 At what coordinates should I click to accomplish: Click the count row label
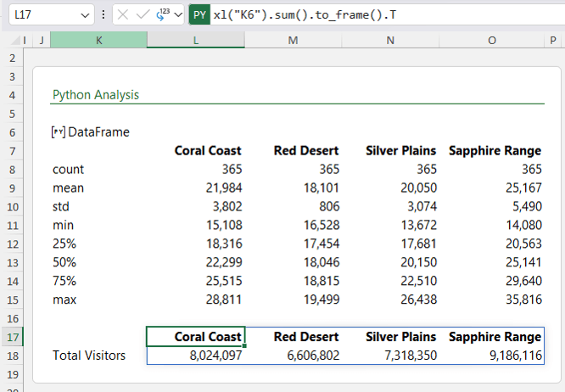(68, 170)
